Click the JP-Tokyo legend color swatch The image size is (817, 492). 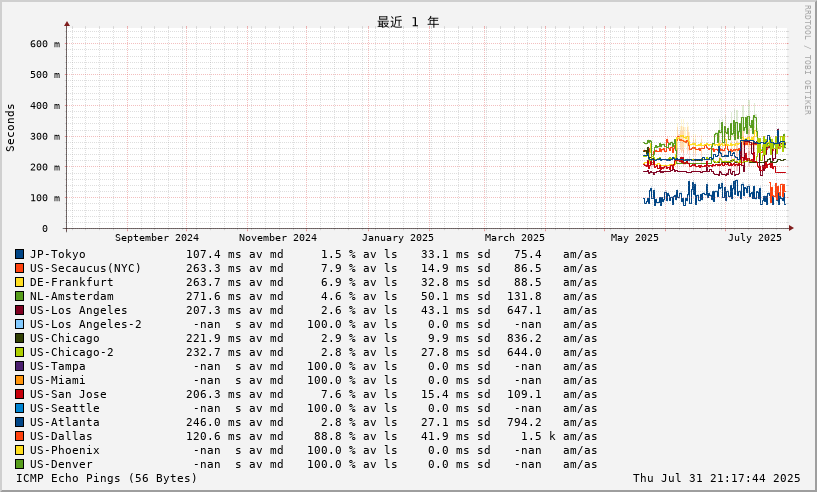[19, 254]
